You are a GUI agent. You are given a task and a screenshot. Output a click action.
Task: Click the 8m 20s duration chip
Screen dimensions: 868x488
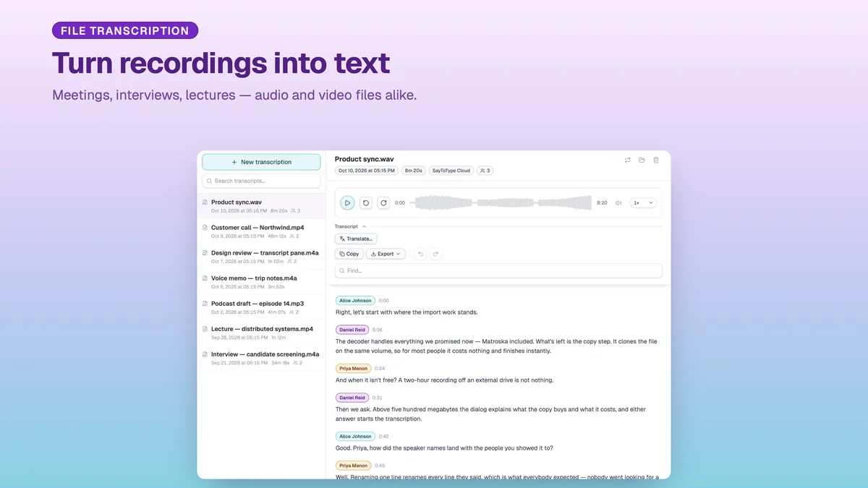tap(414, 171)
